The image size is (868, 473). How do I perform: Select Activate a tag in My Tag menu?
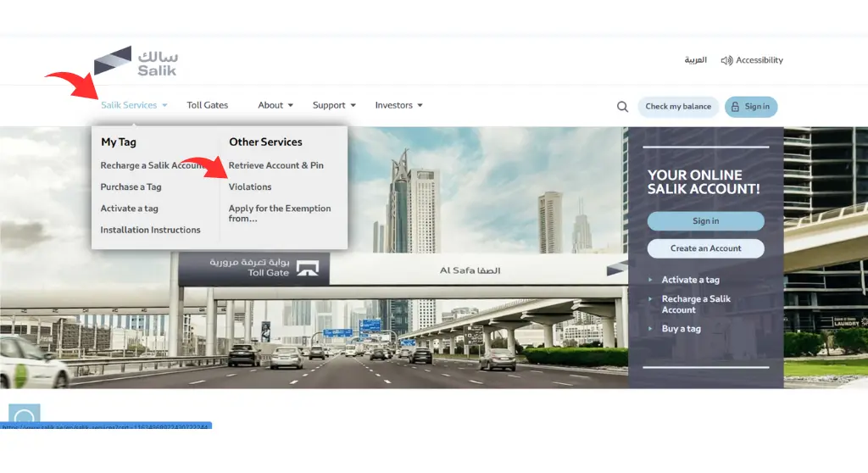pos(129,209)
